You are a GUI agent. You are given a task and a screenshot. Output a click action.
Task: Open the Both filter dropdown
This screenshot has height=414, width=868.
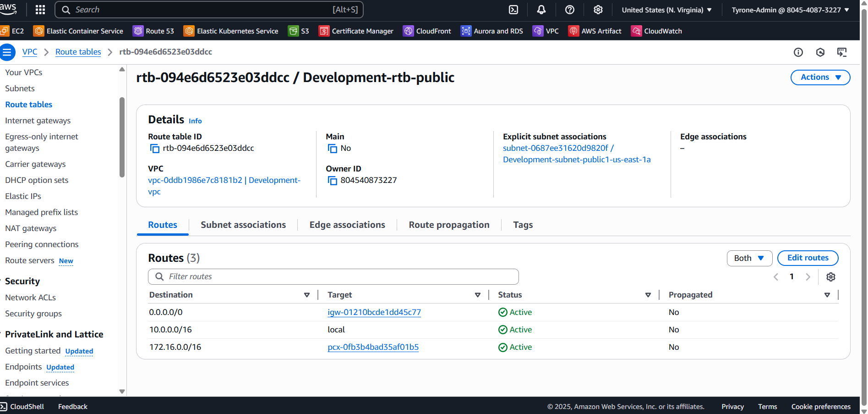click(x=749, y=258)
